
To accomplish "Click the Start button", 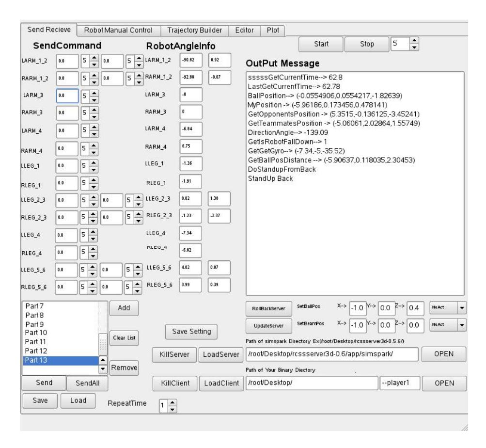I will [321, 44].
